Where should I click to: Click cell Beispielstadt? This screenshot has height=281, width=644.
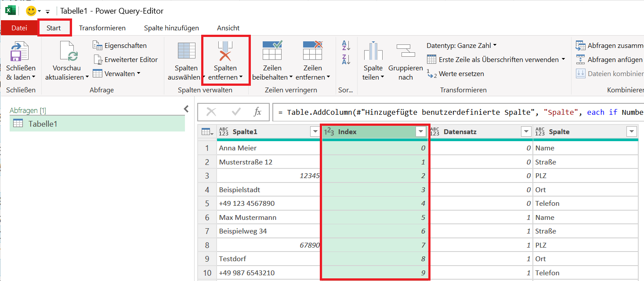[x=269, y=190]
